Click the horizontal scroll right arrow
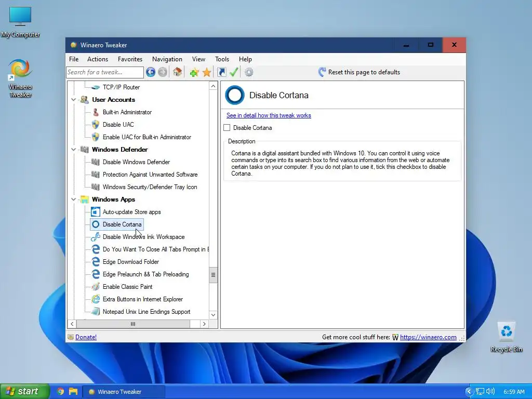Viewport: 532px width, 399px height. [x=204, y=324]
